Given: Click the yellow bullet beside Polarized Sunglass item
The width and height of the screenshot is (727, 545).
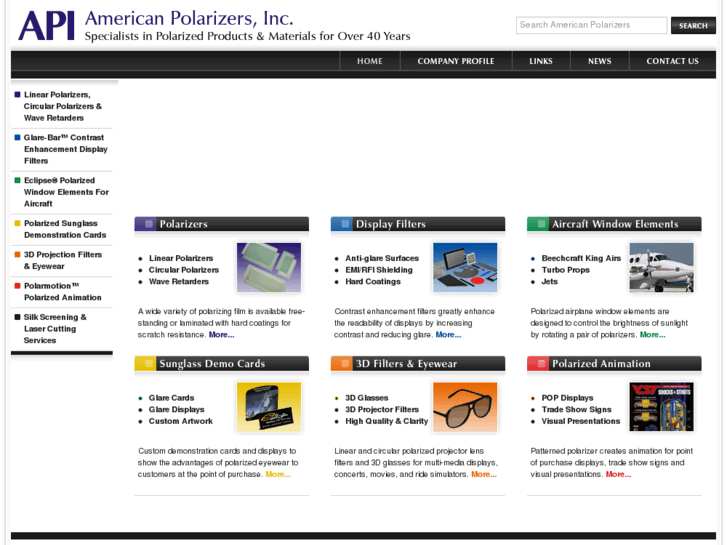Looking at the screenshot, I should coord(17,223).
